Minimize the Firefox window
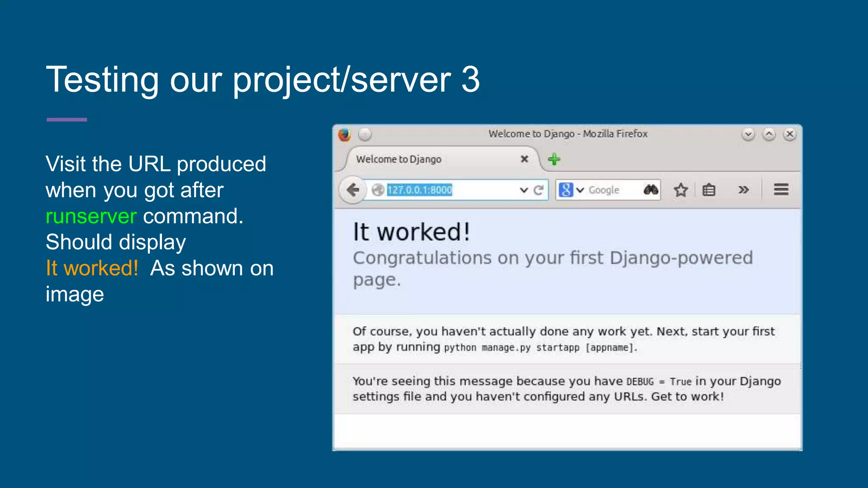 [748, 134]
